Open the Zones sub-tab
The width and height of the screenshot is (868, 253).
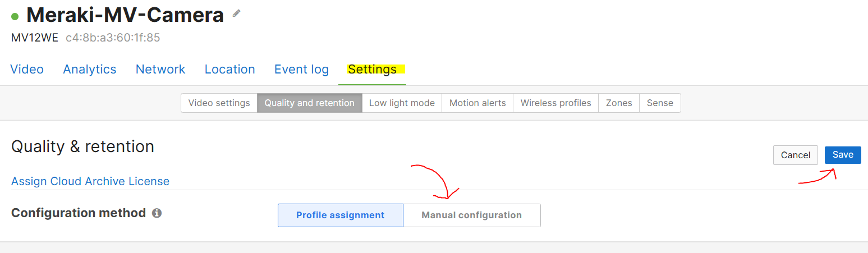click(x=619, y=103)
